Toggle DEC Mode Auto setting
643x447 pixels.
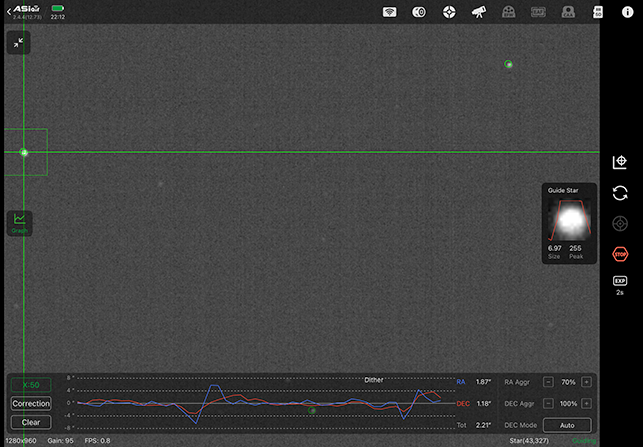pyautogui.click(x=567, y=425)
